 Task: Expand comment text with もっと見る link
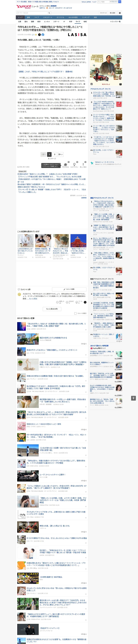click(33, 299)
